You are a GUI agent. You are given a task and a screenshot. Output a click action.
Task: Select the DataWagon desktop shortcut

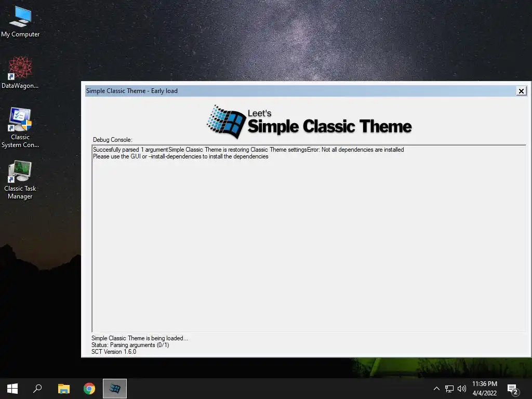tap(20, 72)
